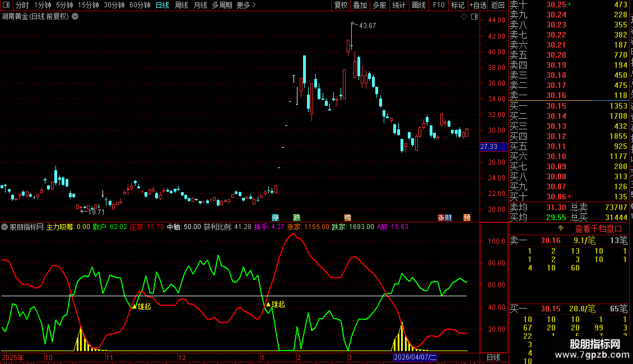Image resolution: width=633 pixels, height=364 pixels.
Task: Switch to the 周线 weekly chart tab
Action: pyautogui.click(x=181, y=5)
